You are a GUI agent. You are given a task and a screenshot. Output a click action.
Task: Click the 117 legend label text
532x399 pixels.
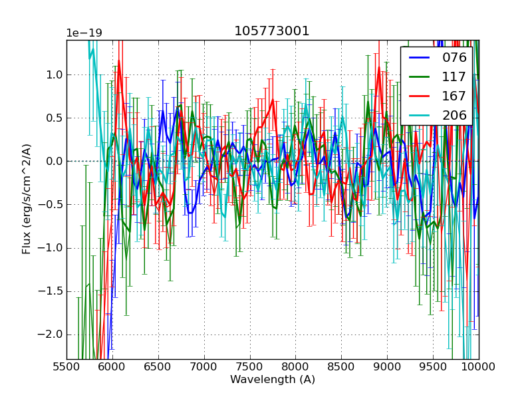coord(454,76)
